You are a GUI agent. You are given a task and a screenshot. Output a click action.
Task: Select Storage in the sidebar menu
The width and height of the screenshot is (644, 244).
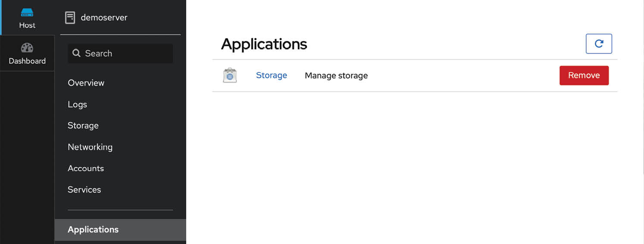(83, 125)
